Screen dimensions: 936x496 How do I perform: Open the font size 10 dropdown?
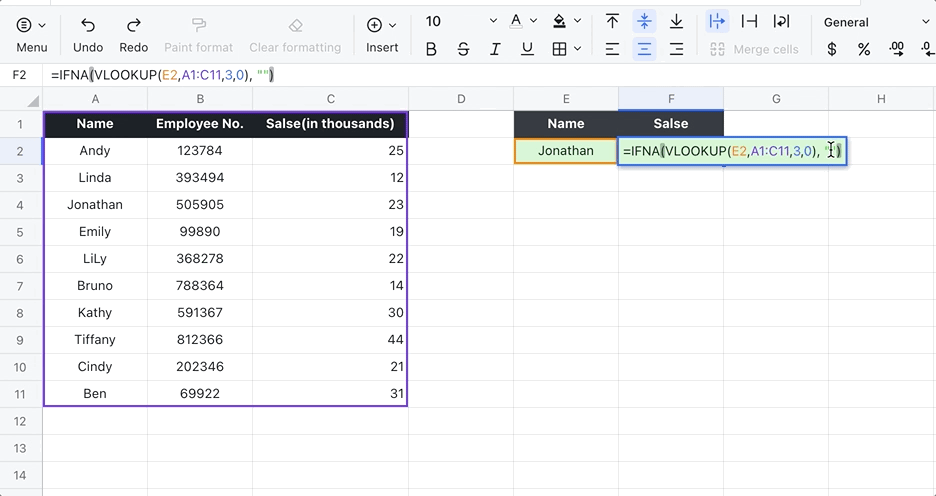pyautogui.click(x=460, y=21)
